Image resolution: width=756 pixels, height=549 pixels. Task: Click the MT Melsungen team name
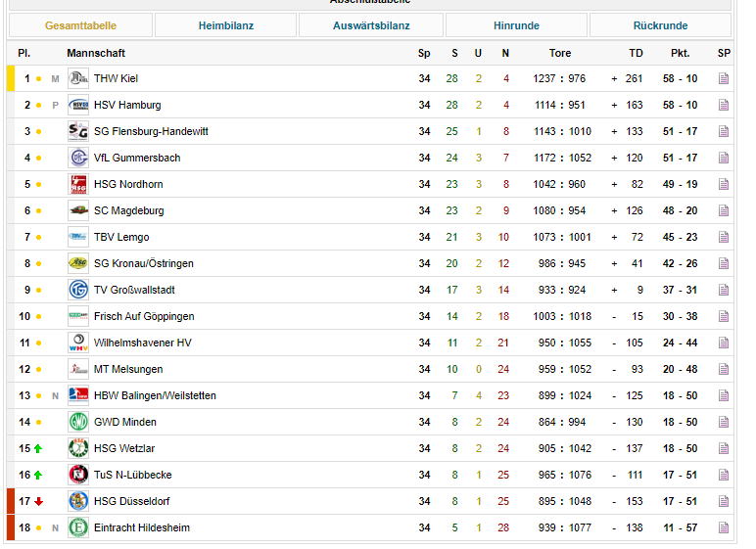128,369
